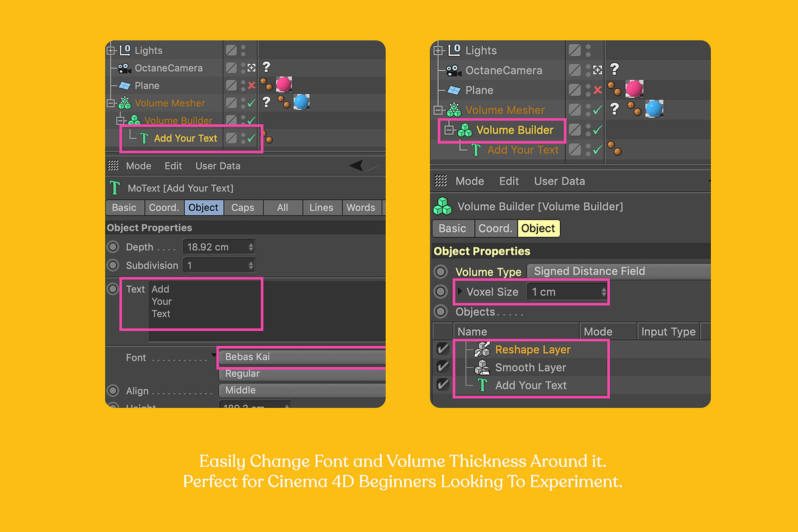Uncheck Add Your Text in the Objects list
This screenshot has width=798, height=532.
tap(442, 384)
